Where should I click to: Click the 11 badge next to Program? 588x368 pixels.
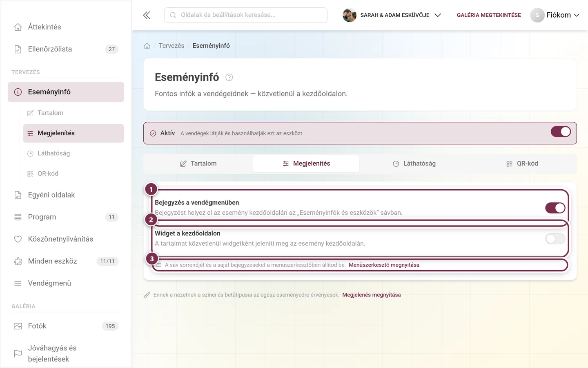pyautogui.click(x=112, y=217)
